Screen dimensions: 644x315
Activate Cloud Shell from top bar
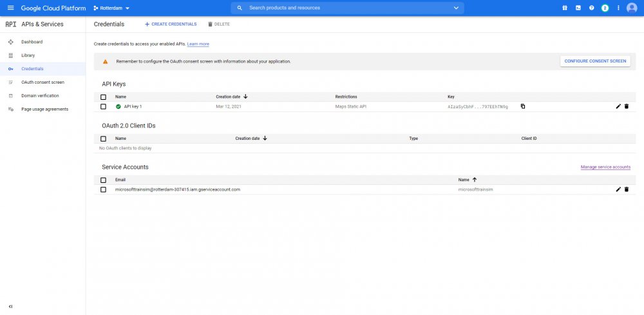(x=578, y=8)
